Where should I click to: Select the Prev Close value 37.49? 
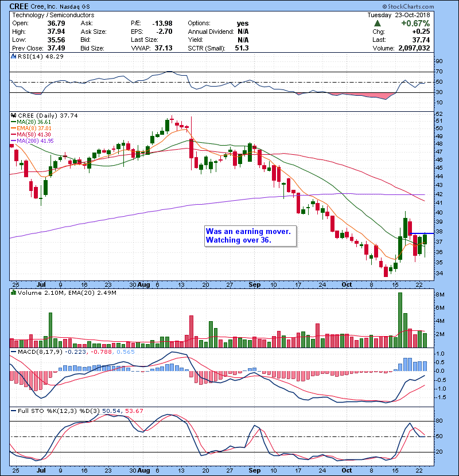[x=56, y=48]
